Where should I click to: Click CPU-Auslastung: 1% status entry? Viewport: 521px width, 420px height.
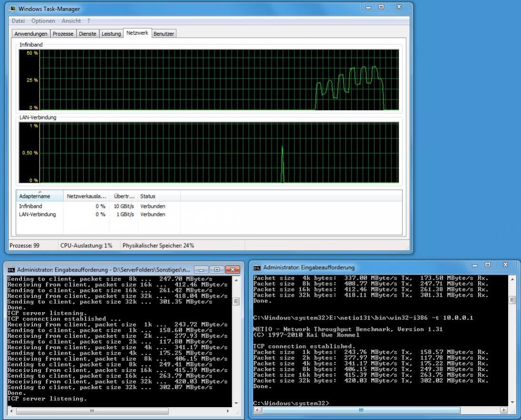[86, 245]
